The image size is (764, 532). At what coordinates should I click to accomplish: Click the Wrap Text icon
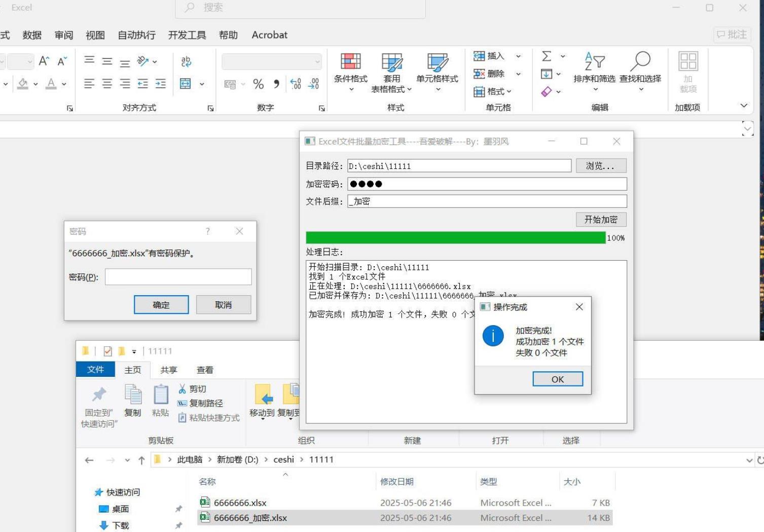(186, 61)
